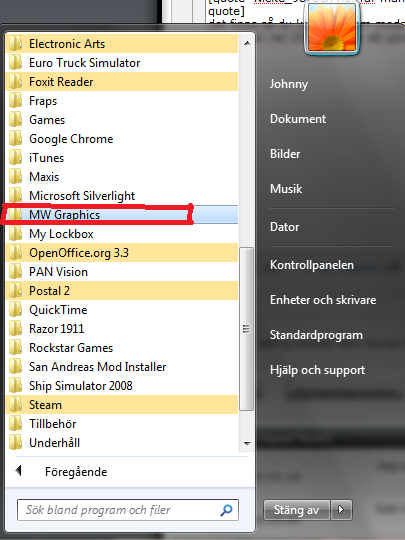Open Kontrollpanelen

[x=312, y=265]
